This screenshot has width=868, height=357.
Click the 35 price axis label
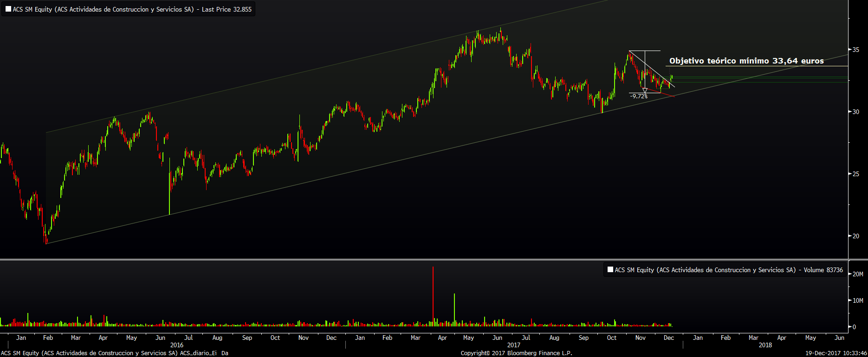point(855,50)
